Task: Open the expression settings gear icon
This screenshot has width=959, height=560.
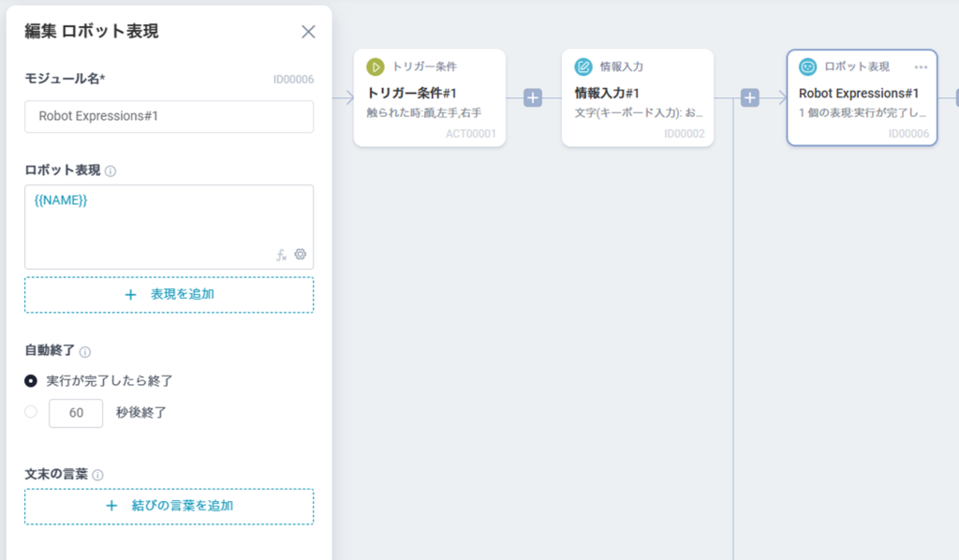Action: [301, 255]
